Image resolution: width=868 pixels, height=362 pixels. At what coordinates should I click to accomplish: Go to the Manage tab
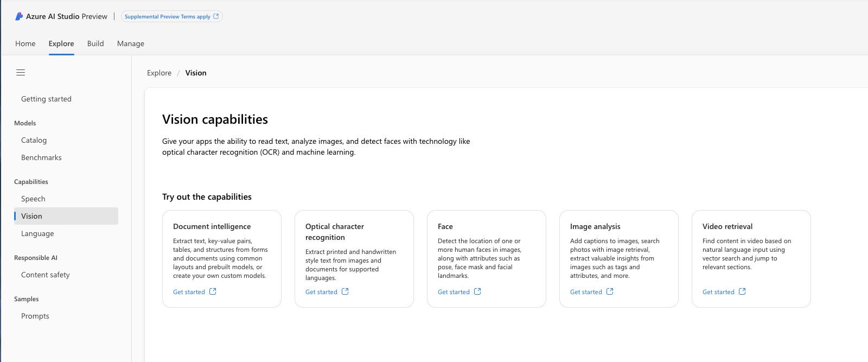pyautogui.click(x=131, y=43)
